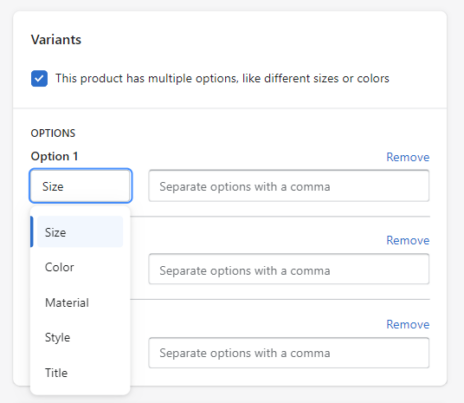
Task: Remove Option 1 via its Remove link
Action: click(408, 157)
